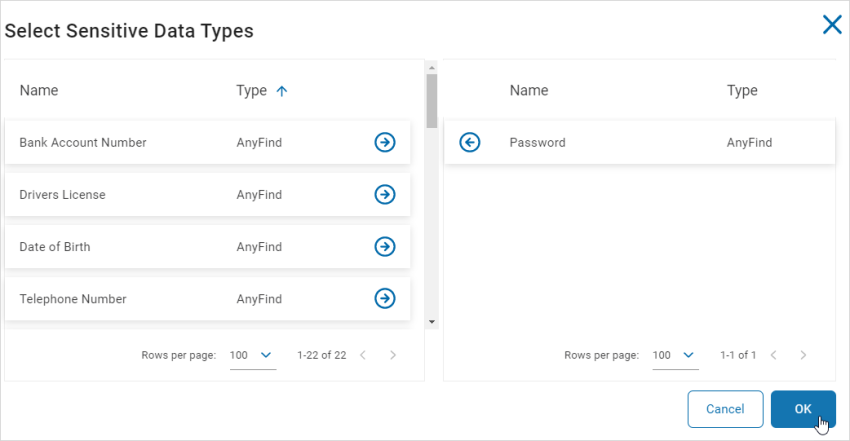Close the Select Sensitive Data Types dialog
This screenshot has height=441, width=850.
831,25
